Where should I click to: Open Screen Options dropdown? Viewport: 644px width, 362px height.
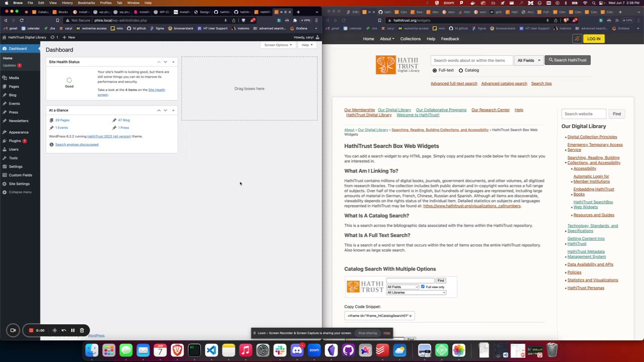point(278,45)
